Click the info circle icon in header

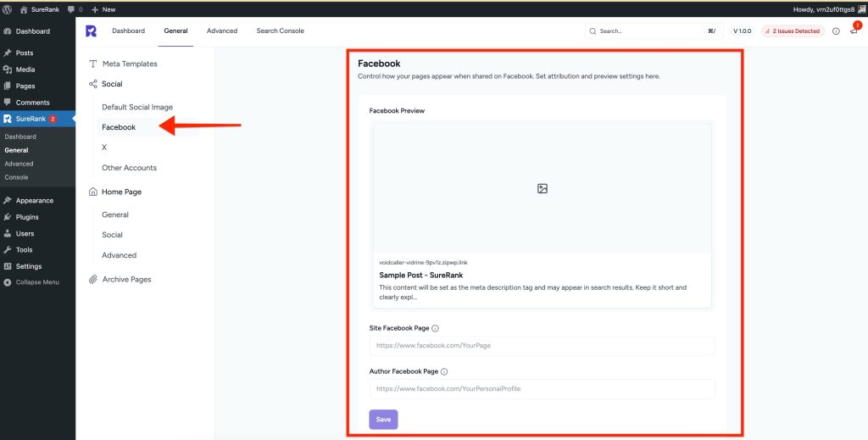click(836, 31)
